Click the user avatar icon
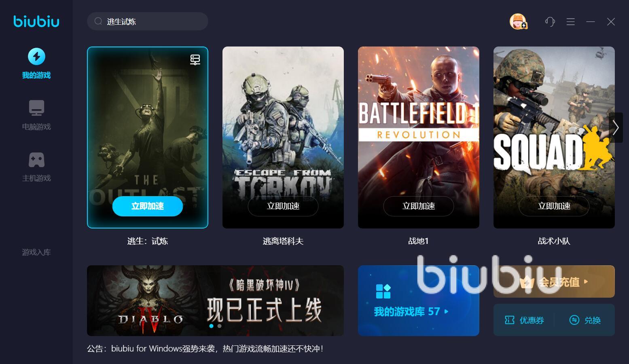The width and height of the screenshot is (629, 364). click(518, 21)
